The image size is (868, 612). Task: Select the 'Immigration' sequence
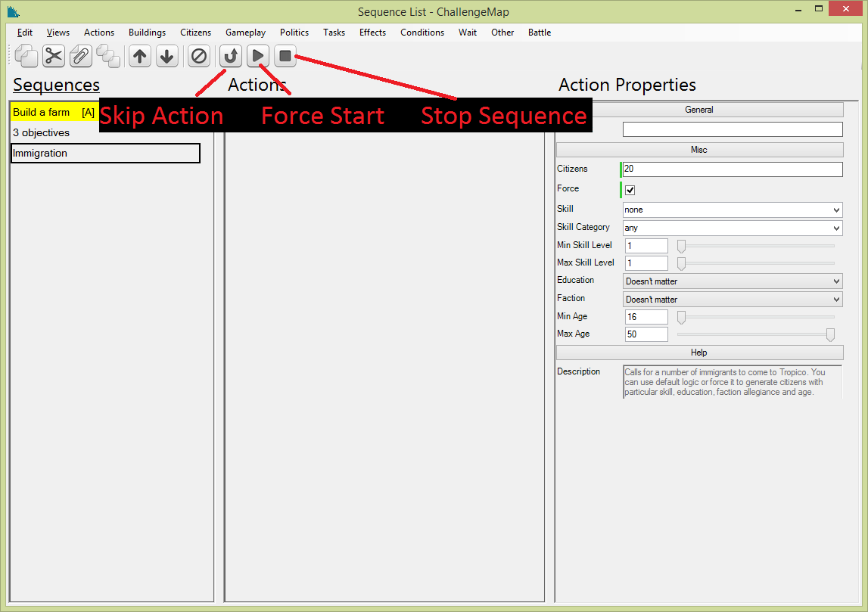[105, 154]
